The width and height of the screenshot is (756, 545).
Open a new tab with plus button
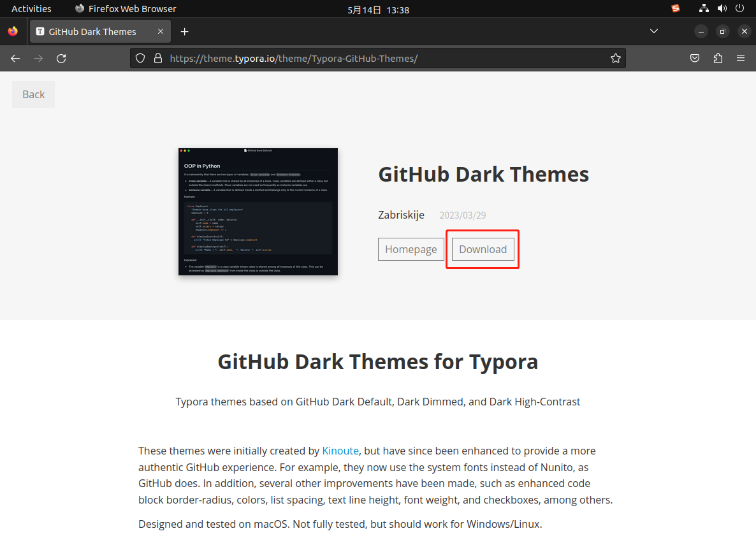[x=185, y=32]
